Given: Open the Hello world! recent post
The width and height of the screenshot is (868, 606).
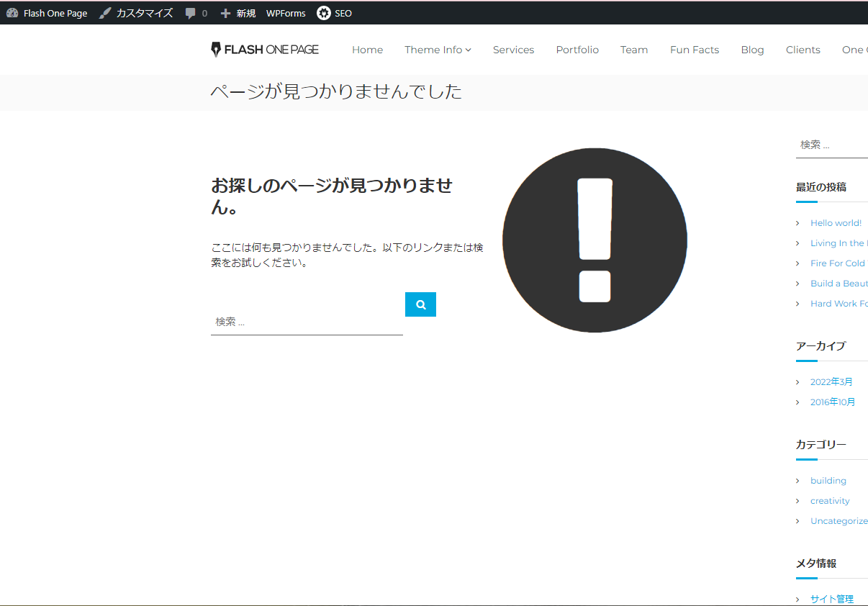Looking at the screenshot, I should [836, 222].
